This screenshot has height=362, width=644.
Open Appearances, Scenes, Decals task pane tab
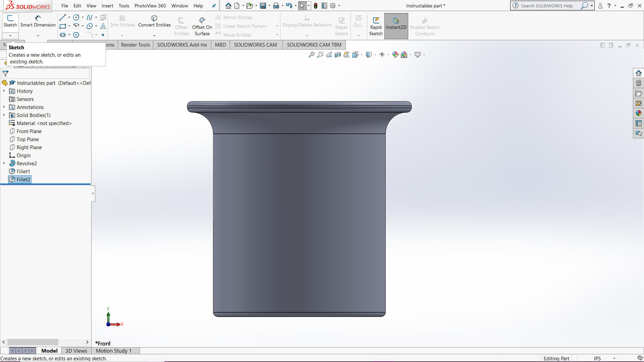[639, 113]
